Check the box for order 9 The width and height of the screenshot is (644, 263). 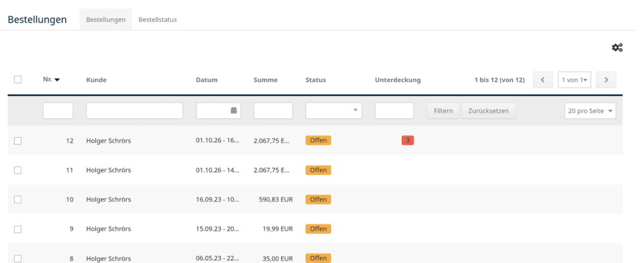[x=17, y=230]
